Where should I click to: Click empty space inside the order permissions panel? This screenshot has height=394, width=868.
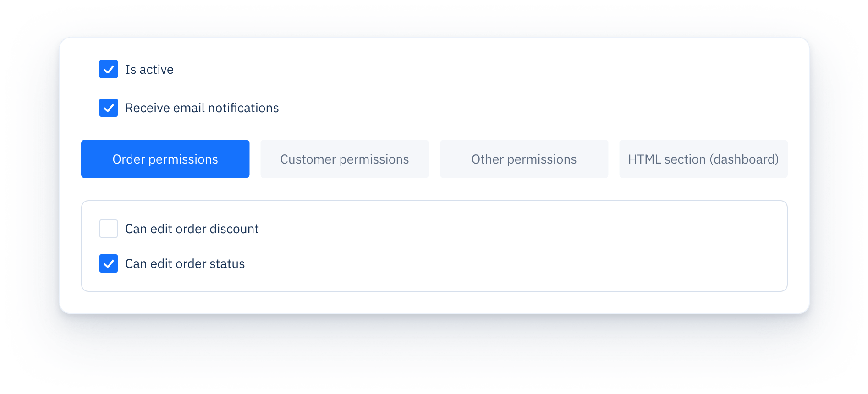504,247
